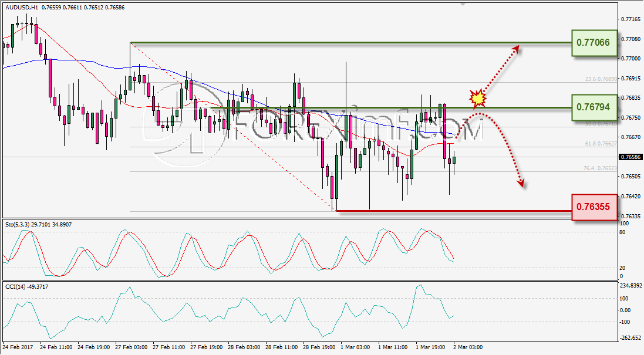
Task: Click the 28 Feb 03:00 time label
Action: click(x=244, y=347)
